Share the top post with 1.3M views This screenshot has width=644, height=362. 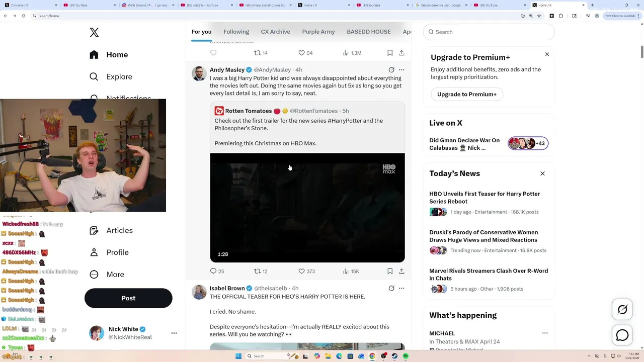coord(401,53)
